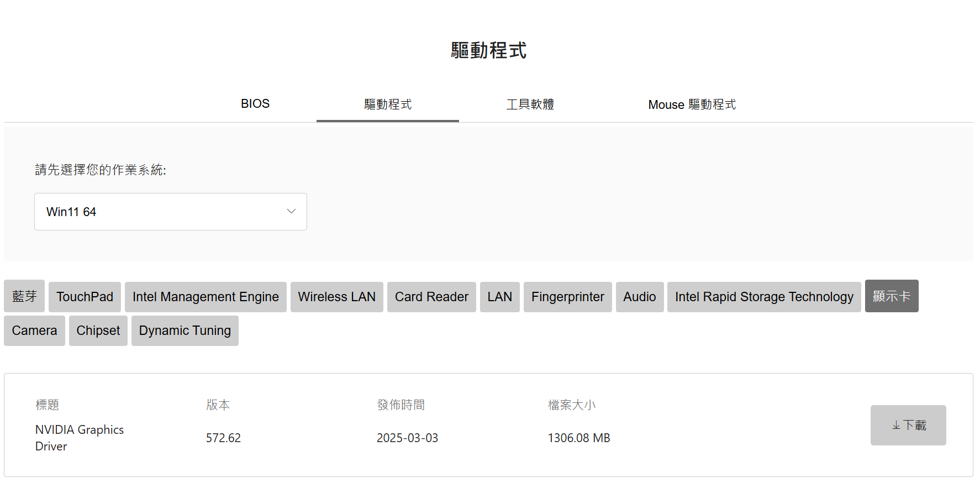
Task: Show Chipset driver downloads
Action: (98, 330)
